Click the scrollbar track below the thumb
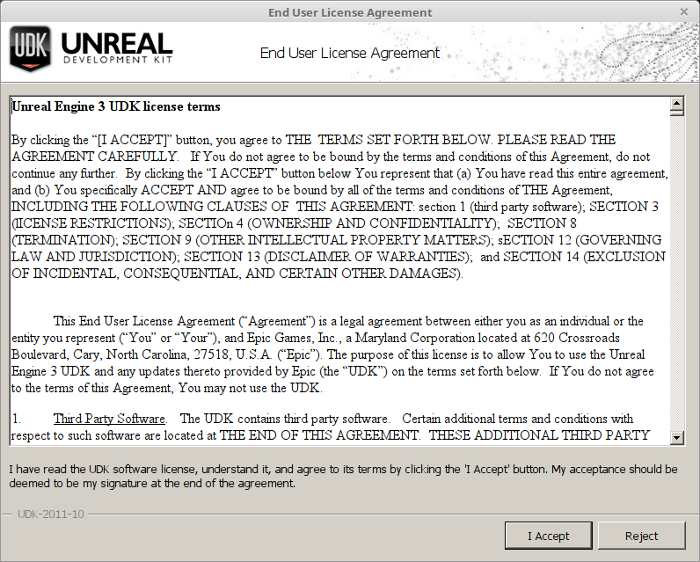700x562 pixels. [677, 274]
